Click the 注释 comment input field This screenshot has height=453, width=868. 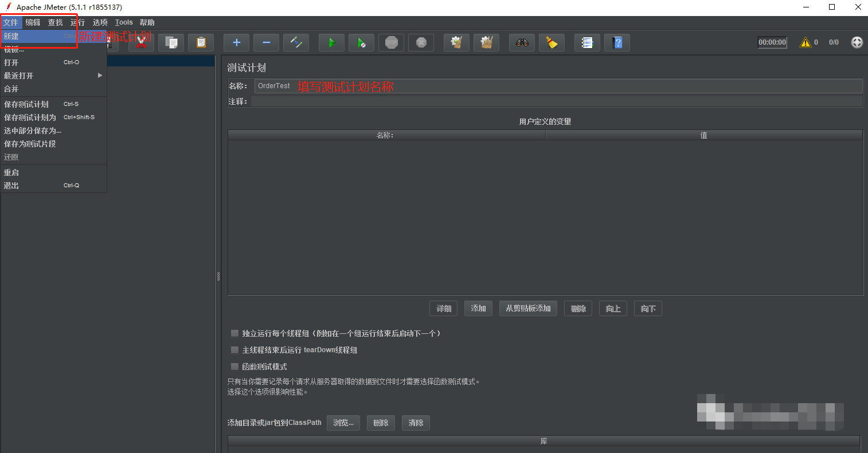point(557,101)
